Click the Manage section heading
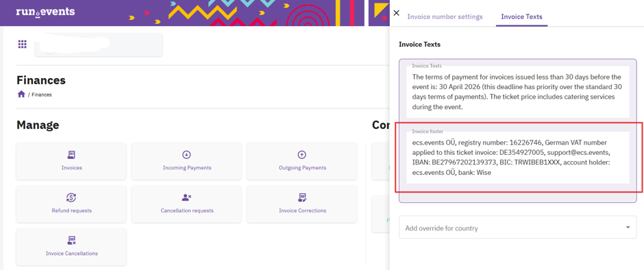Screen dimensions: 644x270 click(38, 125)
